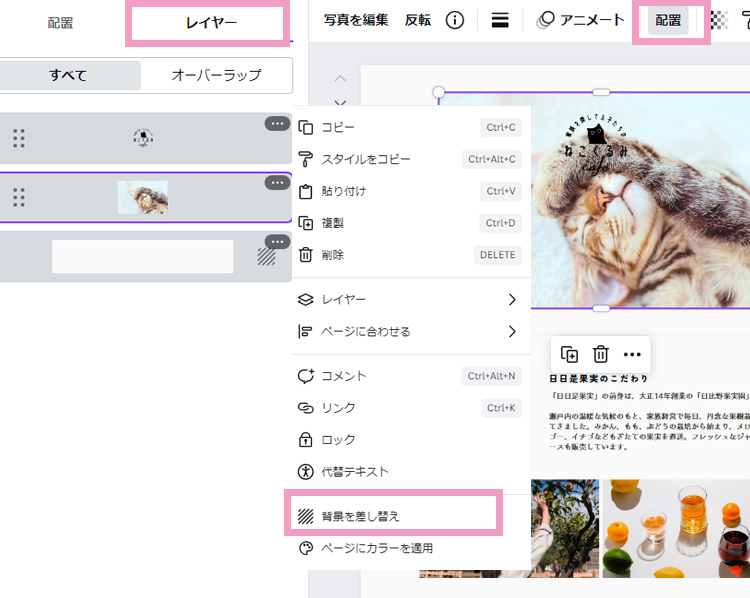Open more options for the background layer
Screen dimensions: 750x598
click(277, 242)
